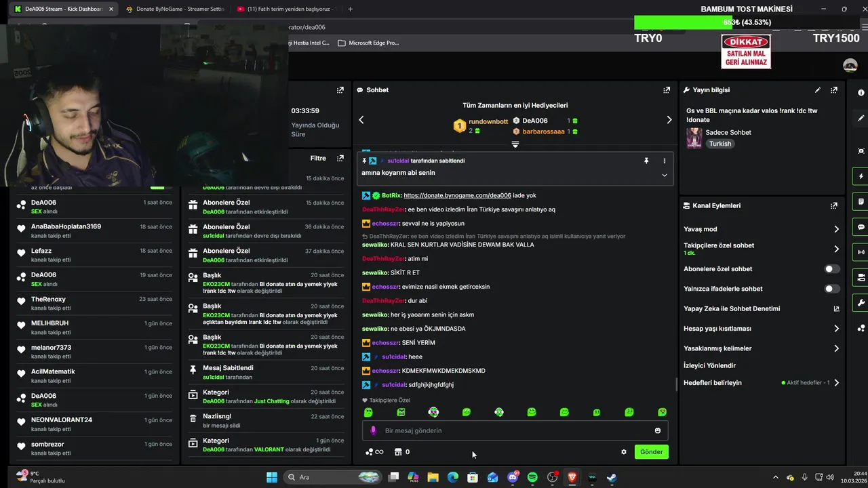Open the gift shop icon with 0
This screenshot has height=488, width=868.
402,452
